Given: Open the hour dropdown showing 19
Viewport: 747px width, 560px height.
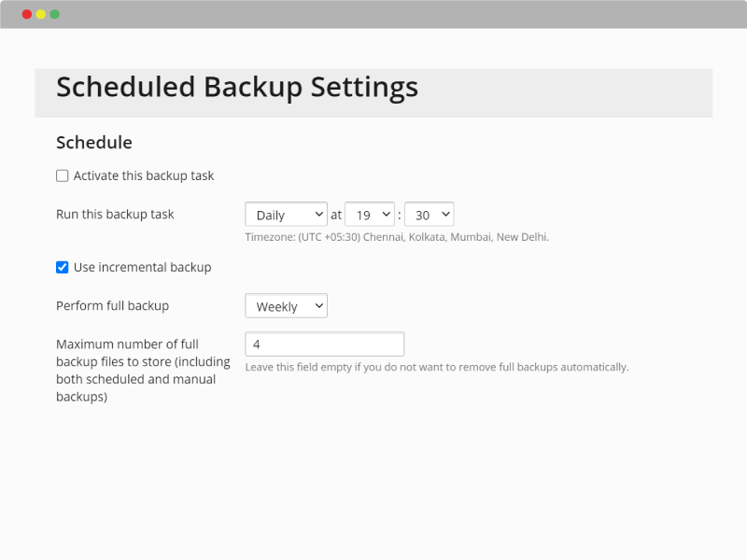Looking at the screenshot, I should [x=370, y=215].
